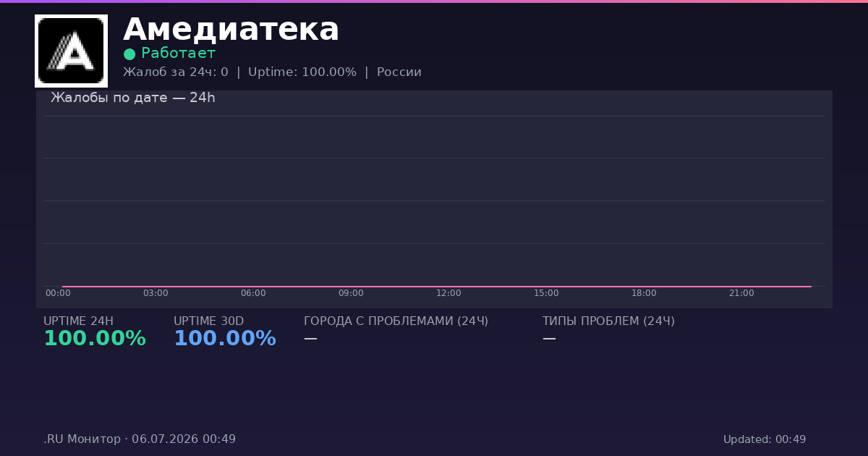Screen dimensions: 868x456
Task: Click the Uptime: 100.00% header text
Action: point(302,72)
